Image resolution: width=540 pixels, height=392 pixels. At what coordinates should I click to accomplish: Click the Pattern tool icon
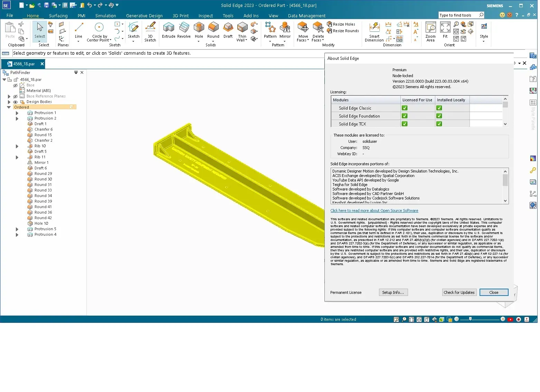pos(270,28)
